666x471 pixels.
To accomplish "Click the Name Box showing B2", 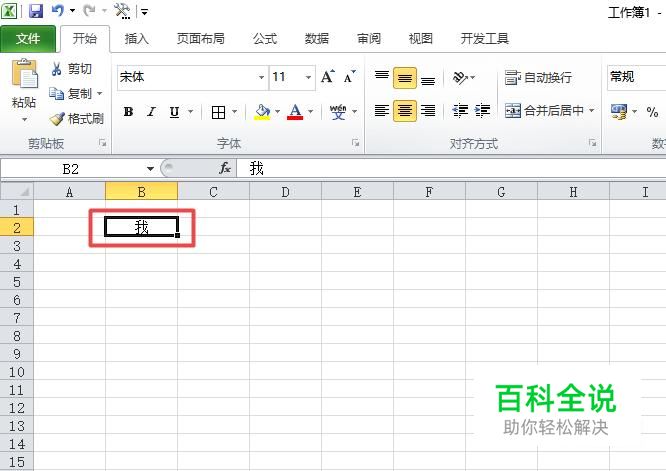I will [72, 169].
